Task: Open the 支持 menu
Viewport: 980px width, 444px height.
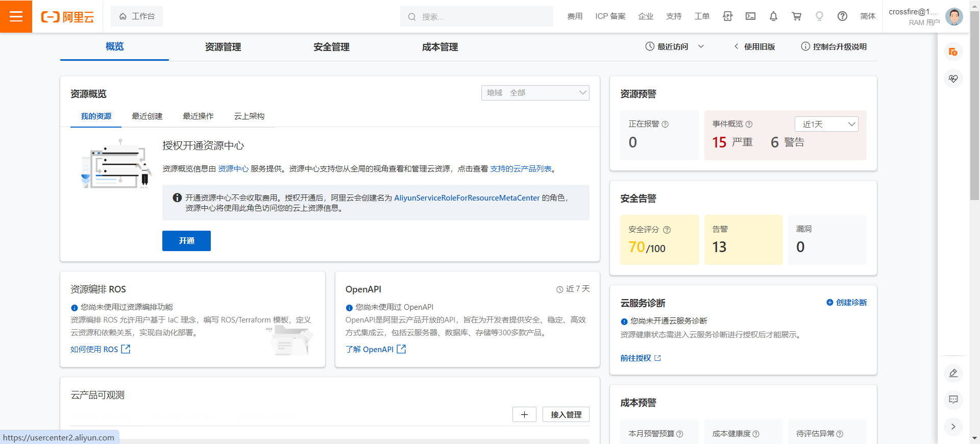Action: [x=674, y=16]
